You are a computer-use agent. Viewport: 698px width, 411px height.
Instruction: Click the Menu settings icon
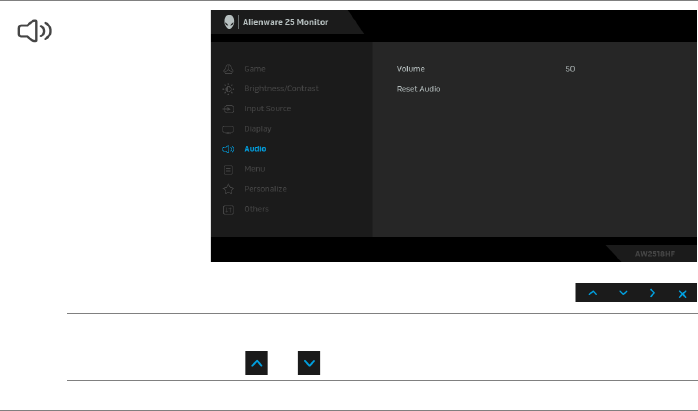click(x=228, y=170)
